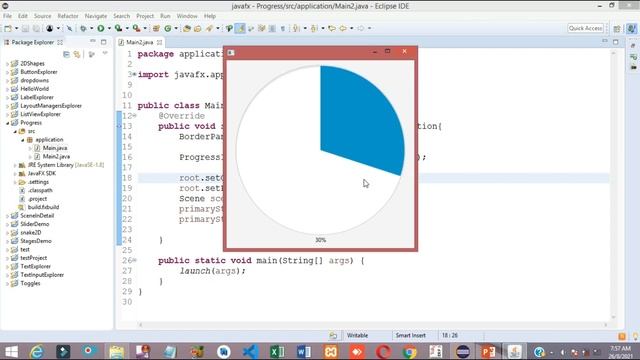Open the New file dropdown arrow

(16, 29)
